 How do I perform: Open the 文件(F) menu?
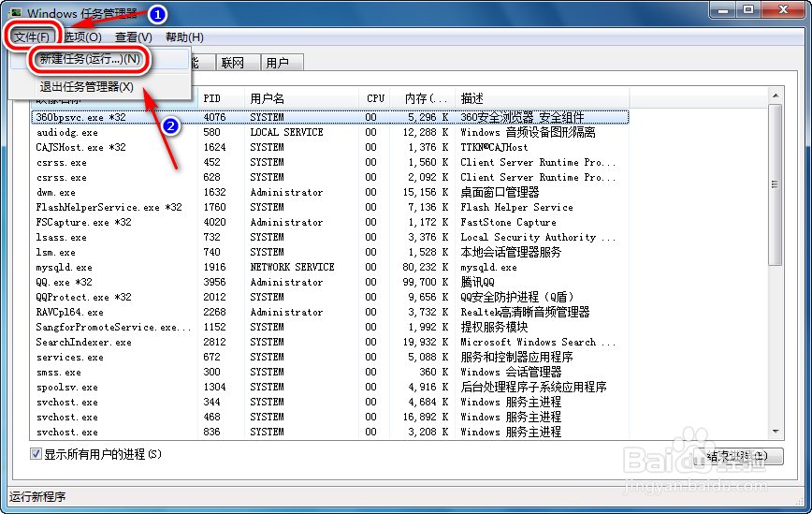32,37
